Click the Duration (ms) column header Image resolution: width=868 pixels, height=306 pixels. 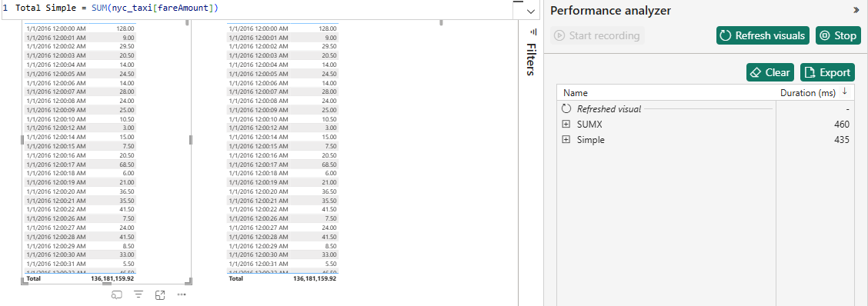pos(808,93)
